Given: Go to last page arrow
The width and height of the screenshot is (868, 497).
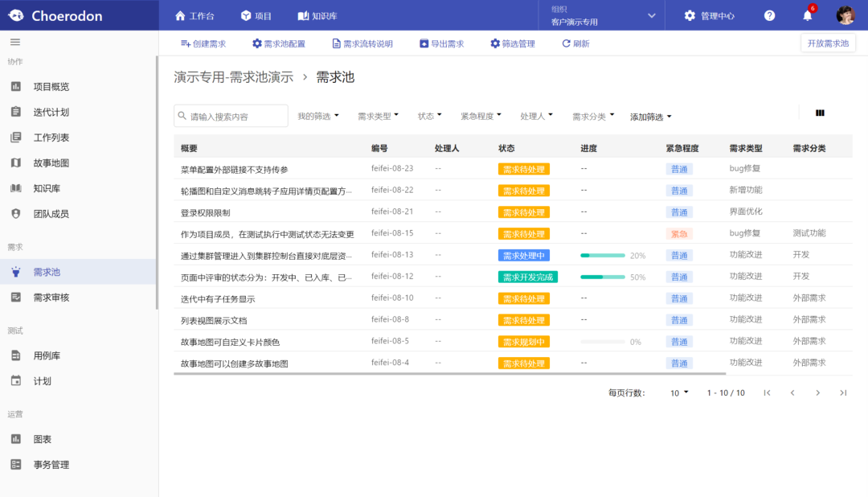Looking at the screenshot, I should coord(843,392).
